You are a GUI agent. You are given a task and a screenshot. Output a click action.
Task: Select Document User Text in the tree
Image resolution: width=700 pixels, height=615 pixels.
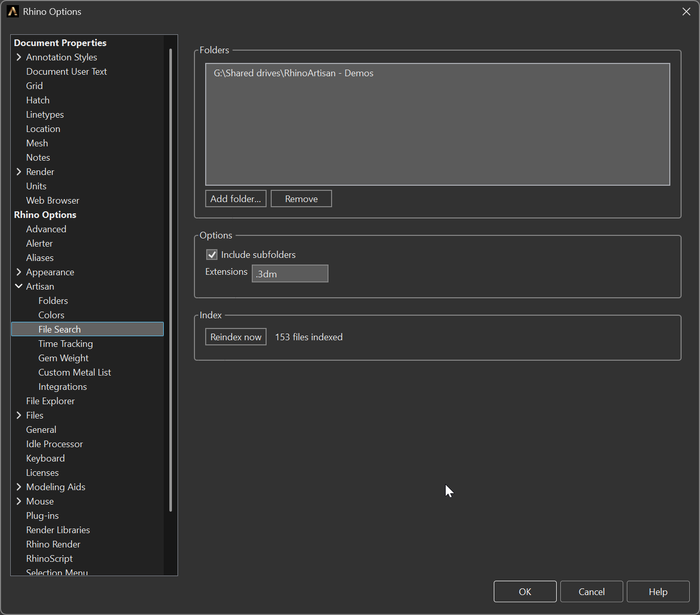pyautogui.click(x=67, y=72)
